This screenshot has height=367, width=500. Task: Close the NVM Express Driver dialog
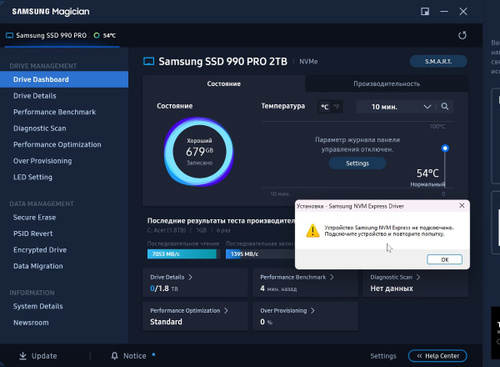462,206
